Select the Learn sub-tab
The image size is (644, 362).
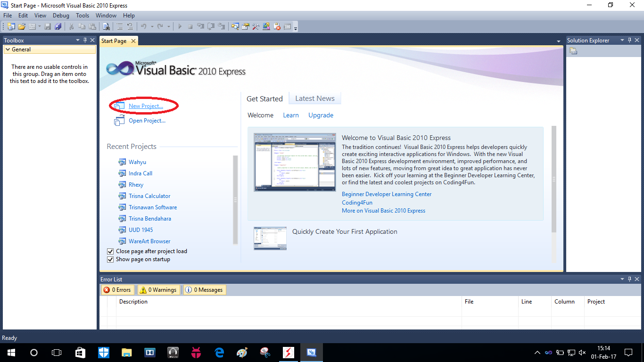pos(291,115)
